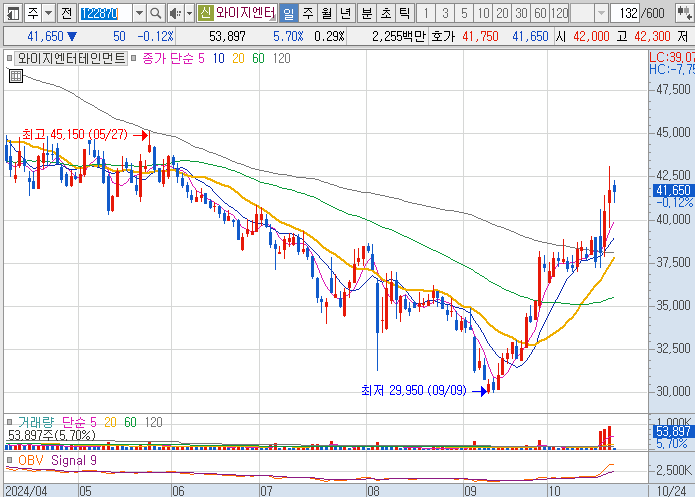Click the 거래량 volume indicator label

[35, 422]
